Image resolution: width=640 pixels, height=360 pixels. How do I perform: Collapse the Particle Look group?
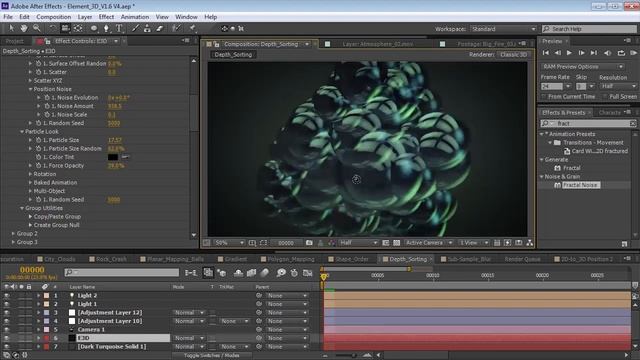(x=22, y=131)
